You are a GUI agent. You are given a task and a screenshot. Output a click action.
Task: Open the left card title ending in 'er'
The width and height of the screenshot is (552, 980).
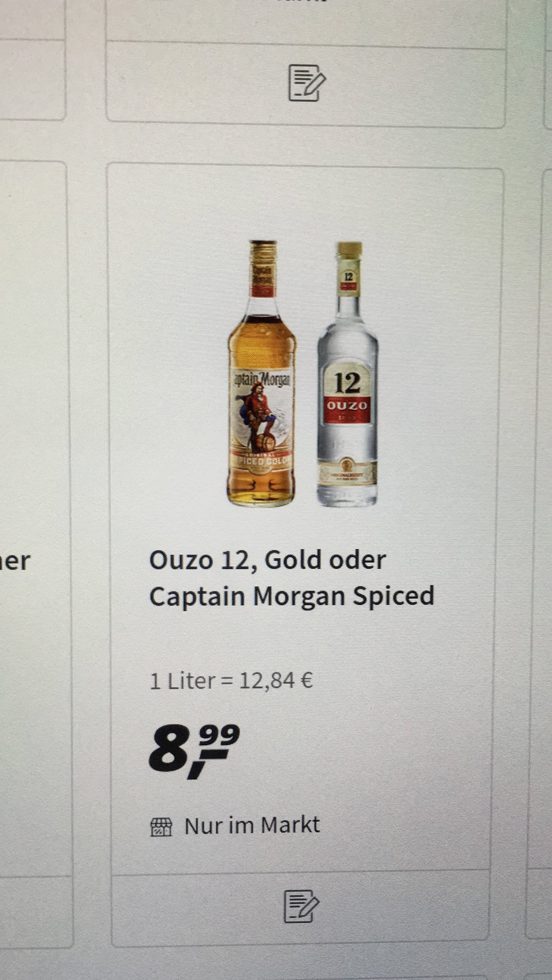15,562
